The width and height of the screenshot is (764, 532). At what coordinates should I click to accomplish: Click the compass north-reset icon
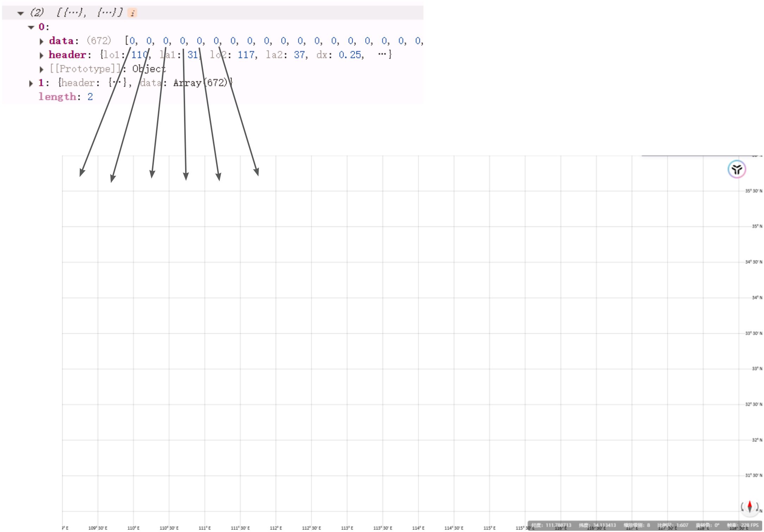pyautogui.click(x=750, y=507)
